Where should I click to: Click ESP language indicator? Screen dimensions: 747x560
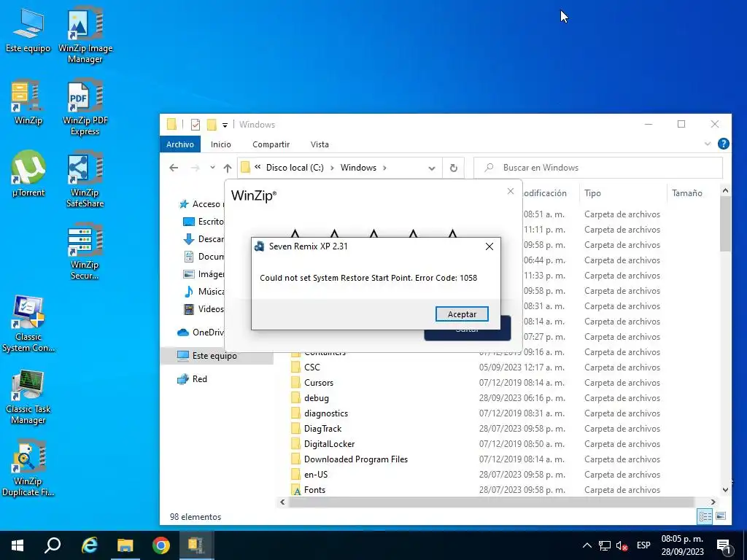click(643, 545)
